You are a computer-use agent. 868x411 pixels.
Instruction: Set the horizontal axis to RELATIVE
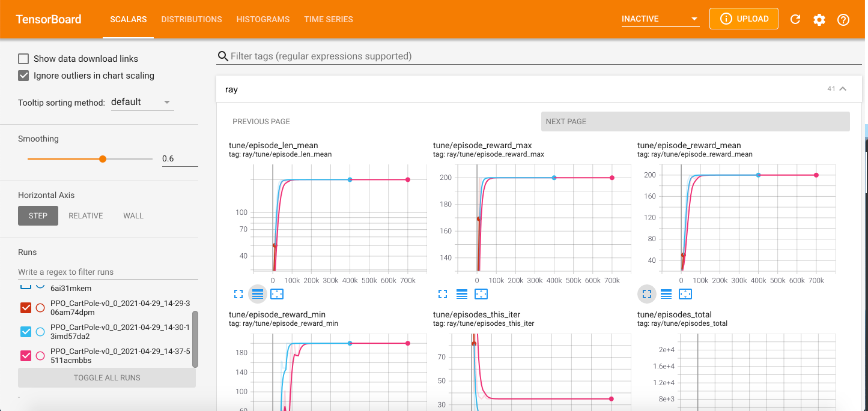click(86, 216)
